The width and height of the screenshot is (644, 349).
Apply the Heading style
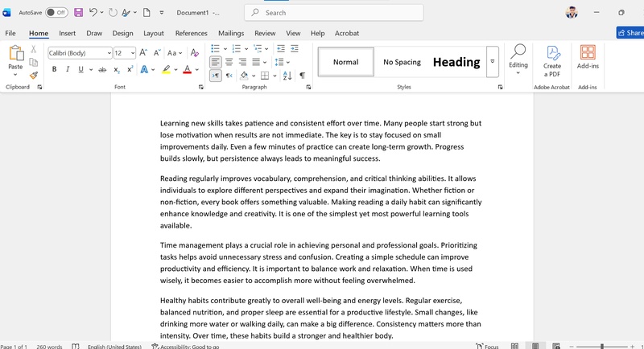(456, 62)
